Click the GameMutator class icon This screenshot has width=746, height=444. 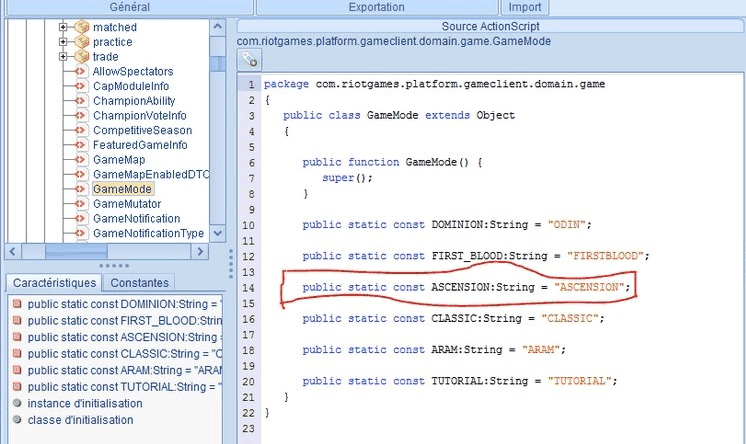pos(81,204)
